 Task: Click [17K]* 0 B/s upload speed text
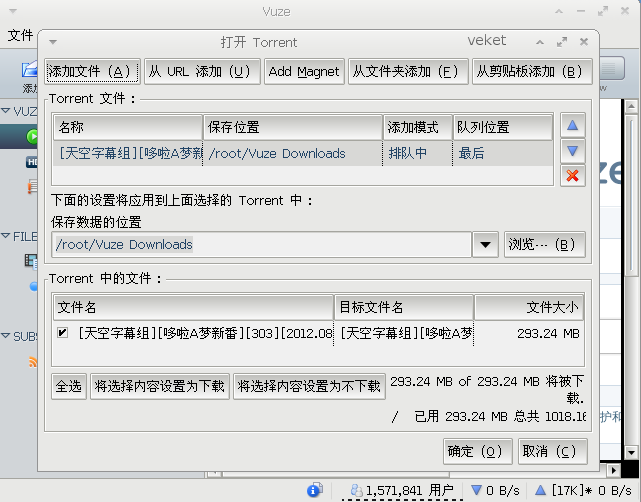point(592,490)
